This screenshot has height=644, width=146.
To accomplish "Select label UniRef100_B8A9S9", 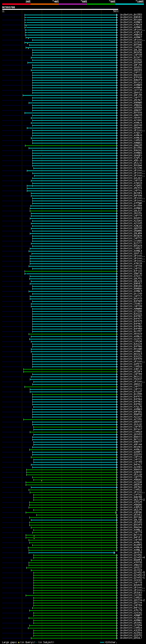I will click(131, 469).
